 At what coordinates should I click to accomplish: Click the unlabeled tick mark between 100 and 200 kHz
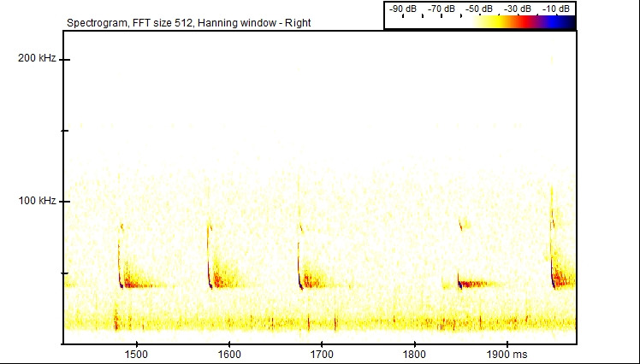(64, 131)
